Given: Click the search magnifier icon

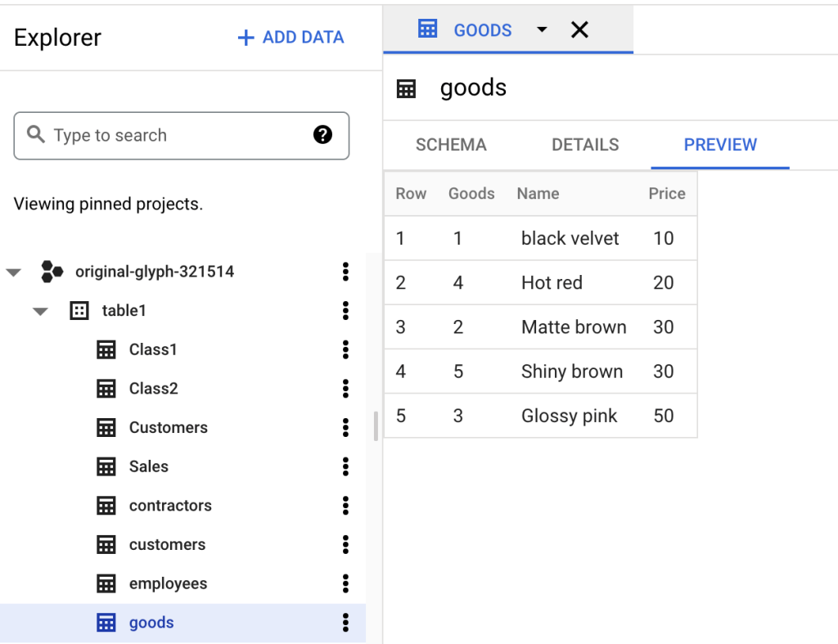Looking at the screenshot, I should 35,135.
